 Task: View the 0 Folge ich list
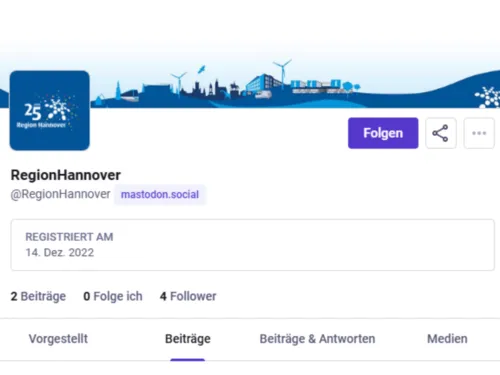(x=113, y=296)
